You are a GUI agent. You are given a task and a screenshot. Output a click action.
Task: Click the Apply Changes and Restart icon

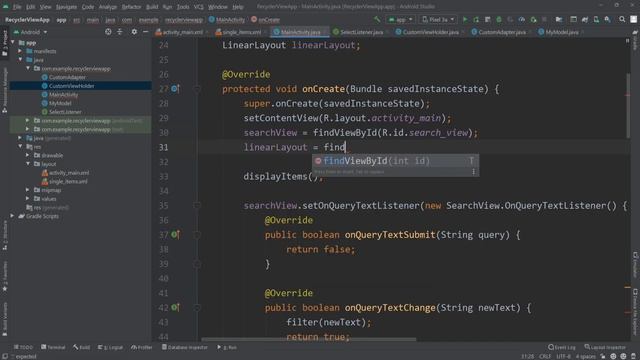476,19
